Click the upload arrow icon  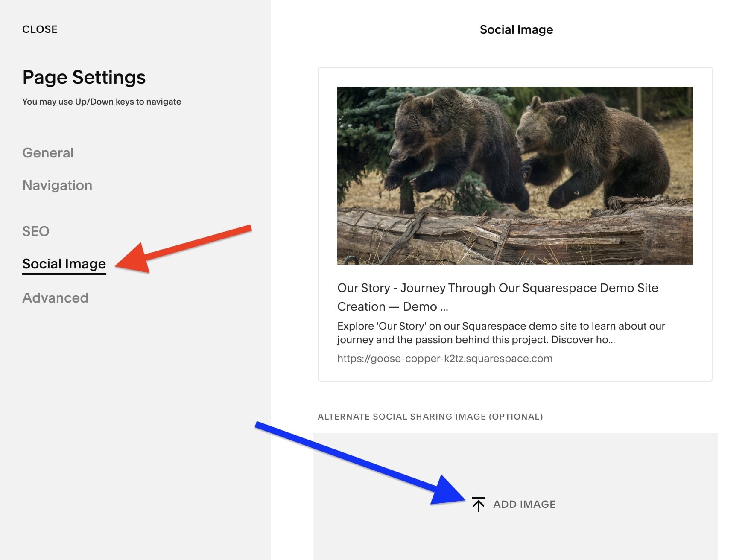[479, 504]
